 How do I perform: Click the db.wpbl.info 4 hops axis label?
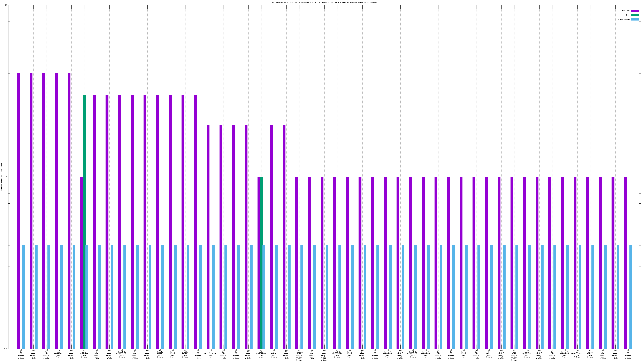coord(489,354)
